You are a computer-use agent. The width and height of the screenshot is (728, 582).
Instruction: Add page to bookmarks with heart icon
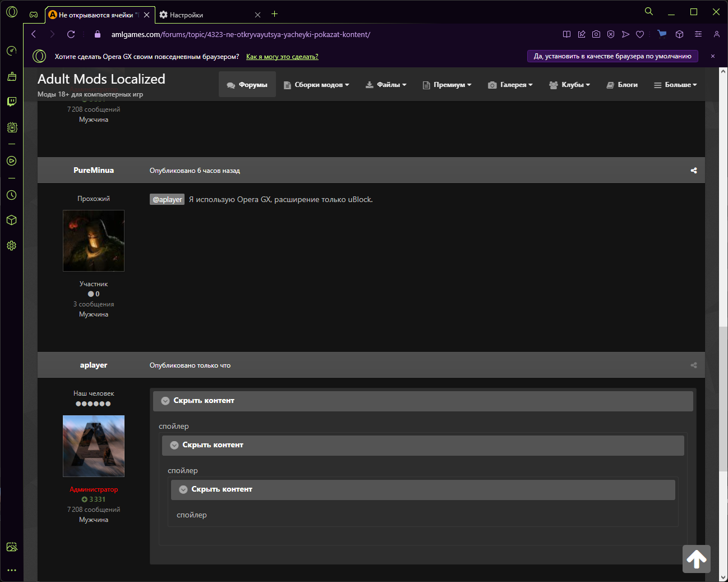point(640,34)
